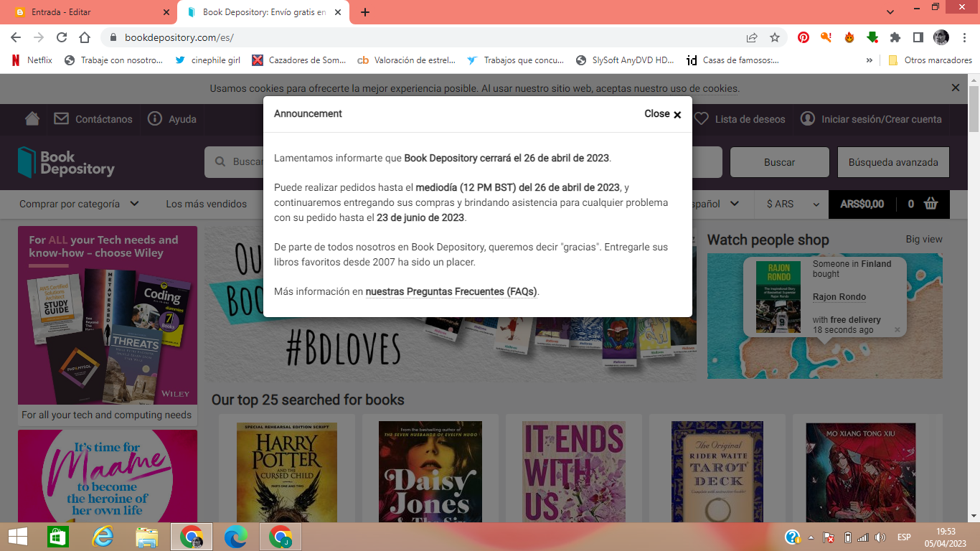Open nuestras Preguntas Frecuentes (FAQs) link
Viewport: 980px width, 551px height.
(451, 291)
